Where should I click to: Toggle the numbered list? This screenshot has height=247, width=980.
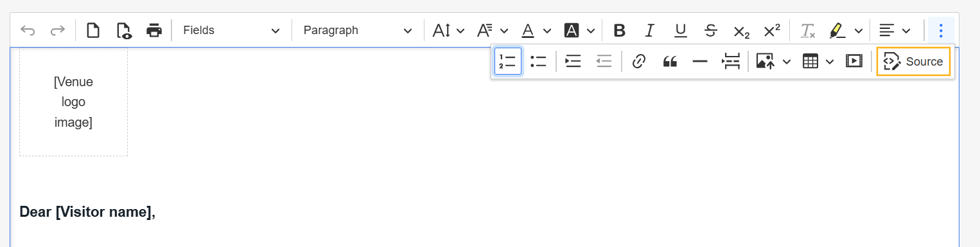click(x=508, y=61)
